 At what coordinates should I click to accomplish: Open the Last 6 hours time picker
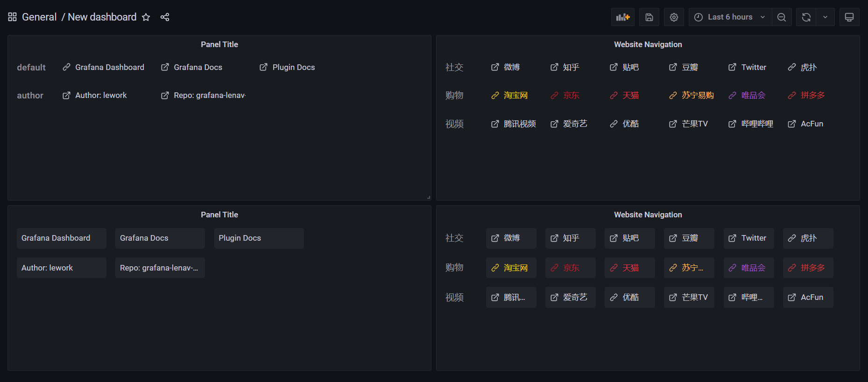click(x=730, y=17)
